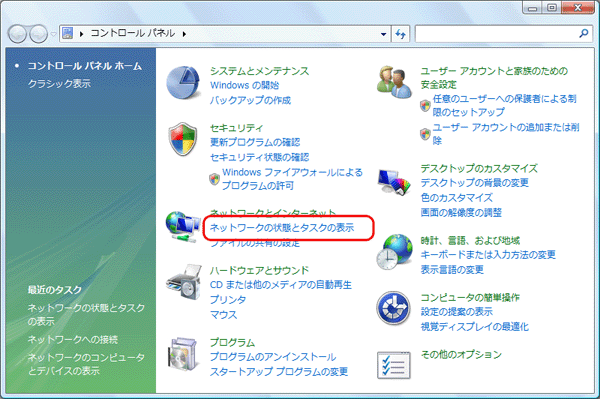This screenshot has height=399, width=600.
Task: Open セキュリティ category heading
Action: (x=236, y=128)
